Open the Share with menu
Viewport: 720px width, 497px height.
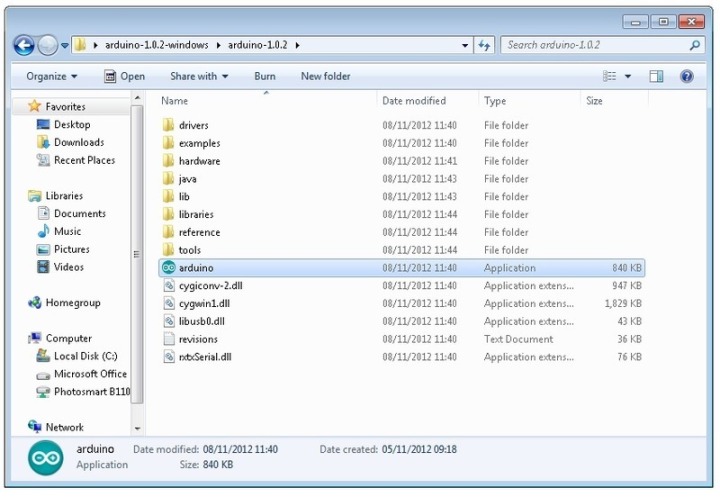pos(199,76)
